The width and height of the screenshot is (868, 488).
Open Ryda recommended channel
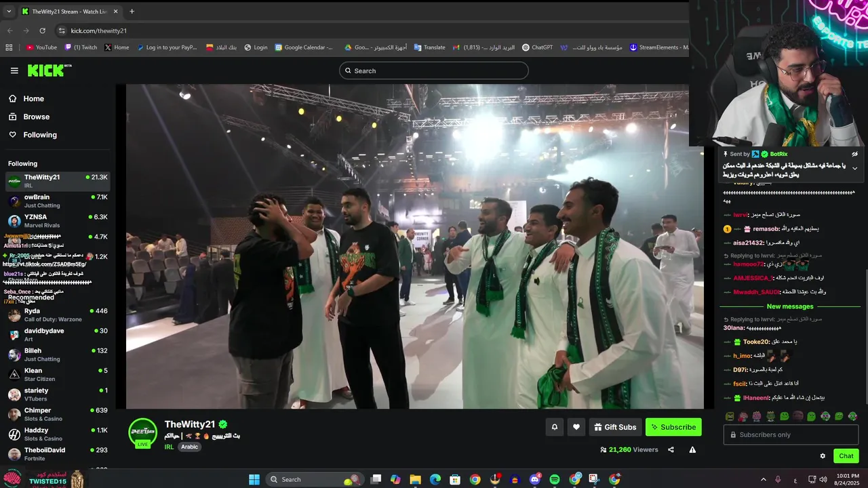(x=57, y=315)
